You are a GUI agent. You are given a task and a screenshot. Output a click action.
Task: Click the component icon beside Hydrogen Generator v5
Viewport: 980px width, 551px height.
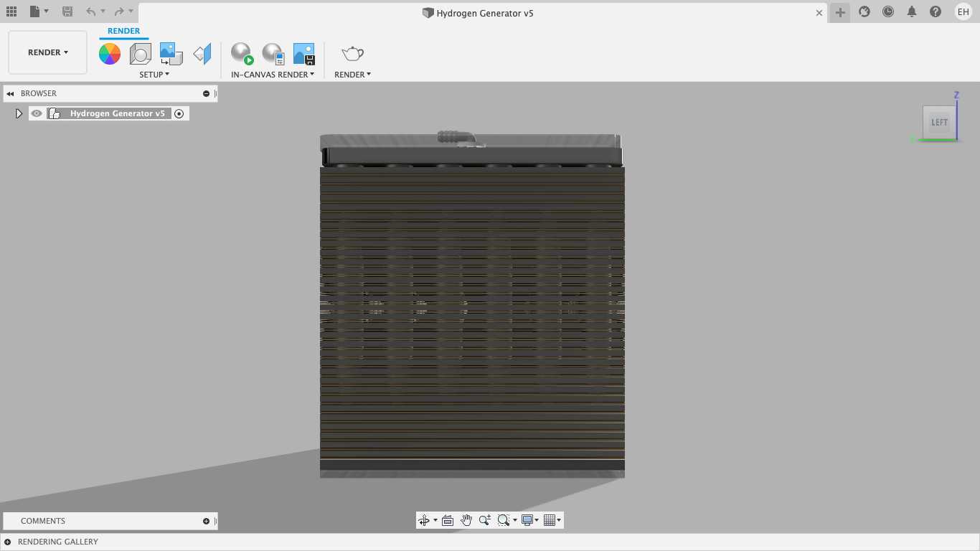pos(54,113)
